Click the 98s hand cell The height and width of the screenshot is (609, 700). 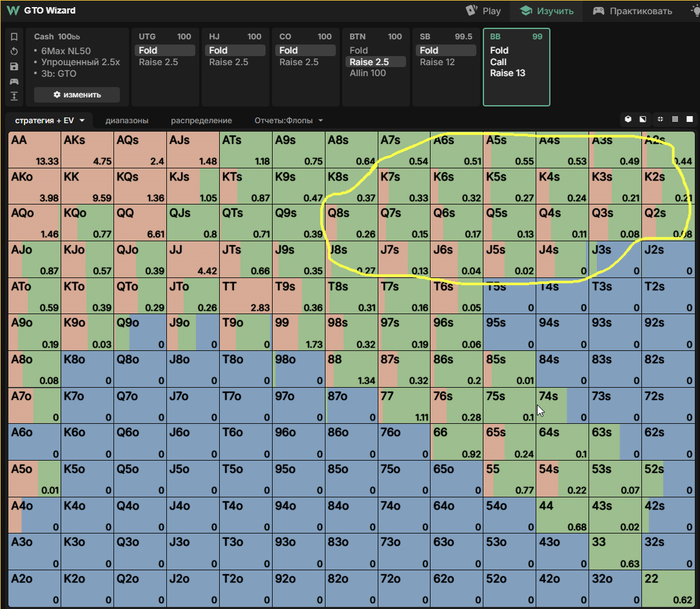(x=351, y=332)
